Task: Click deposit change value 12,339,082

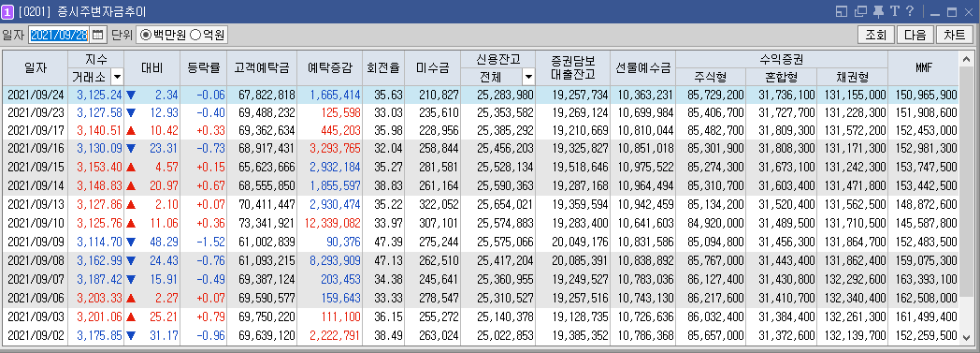Action: click(x=333, y=223)
